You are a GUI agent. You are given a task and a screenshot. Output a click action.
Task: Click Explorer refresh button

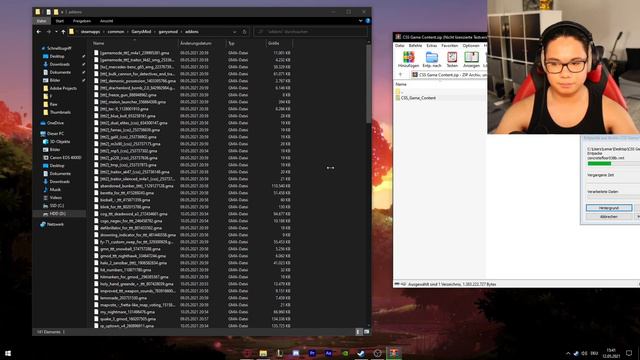[x=244, y=31]
